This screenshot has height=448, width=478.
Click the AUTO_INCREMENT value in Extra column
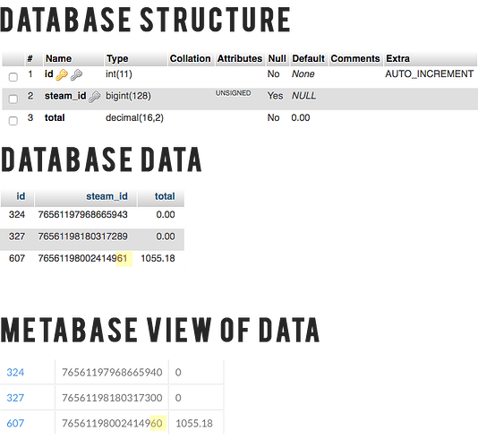[430, 74]
